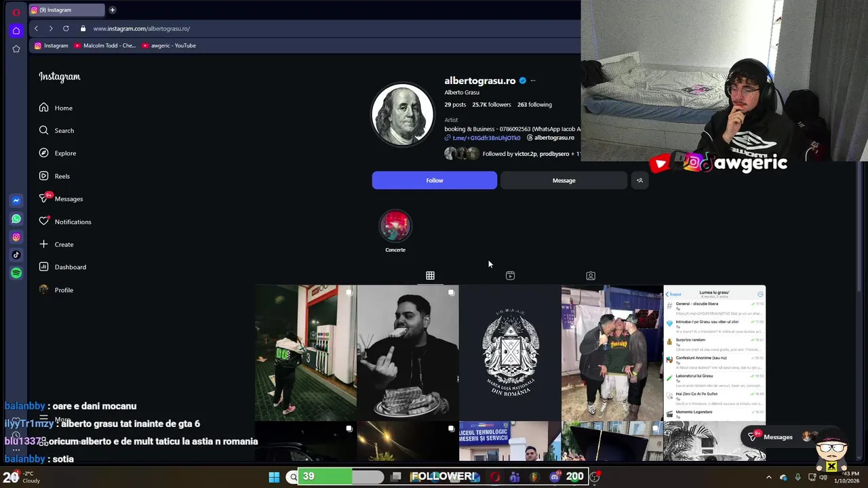Open Explore page in sidebar
The height and width of the screenshot is (488, 868).
[57, 153]
